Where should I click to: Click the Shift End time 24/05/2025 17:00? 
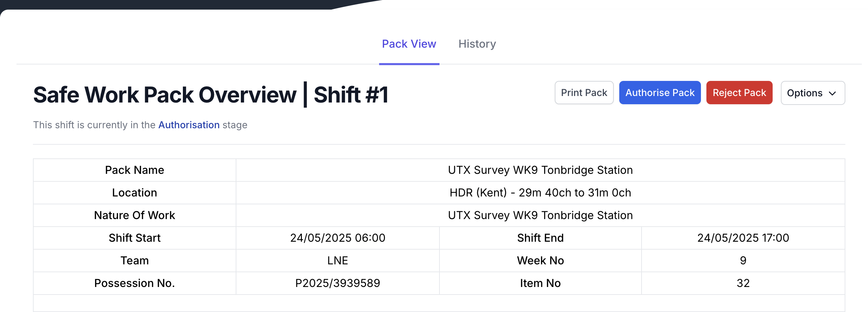(x=743, y=238)
